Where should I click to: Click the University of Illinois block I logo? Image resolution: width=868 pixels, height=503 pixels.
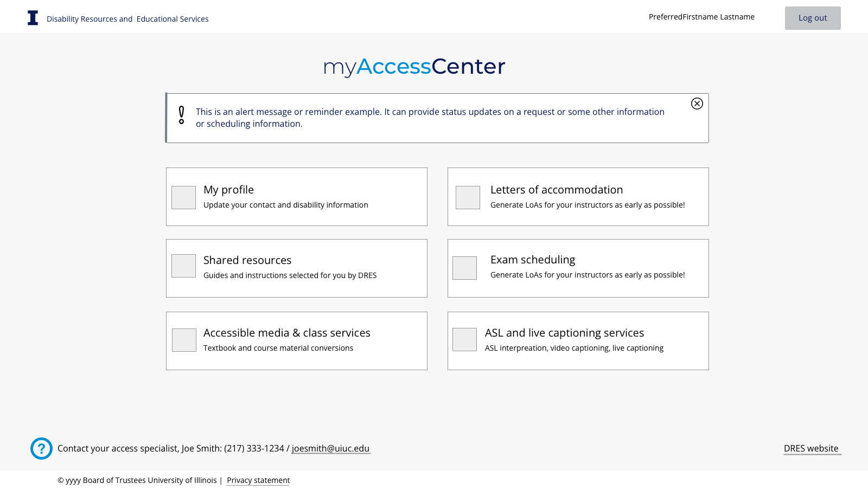pyautogui.click(x=33, y=18)
